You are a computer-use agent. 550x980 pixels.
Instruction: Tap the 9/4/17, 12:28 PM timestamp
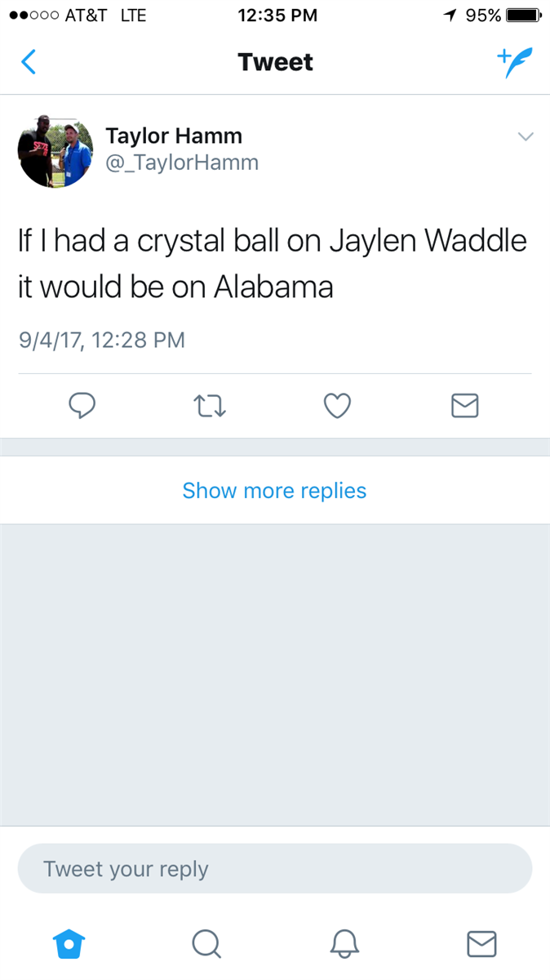pos(102,339)
